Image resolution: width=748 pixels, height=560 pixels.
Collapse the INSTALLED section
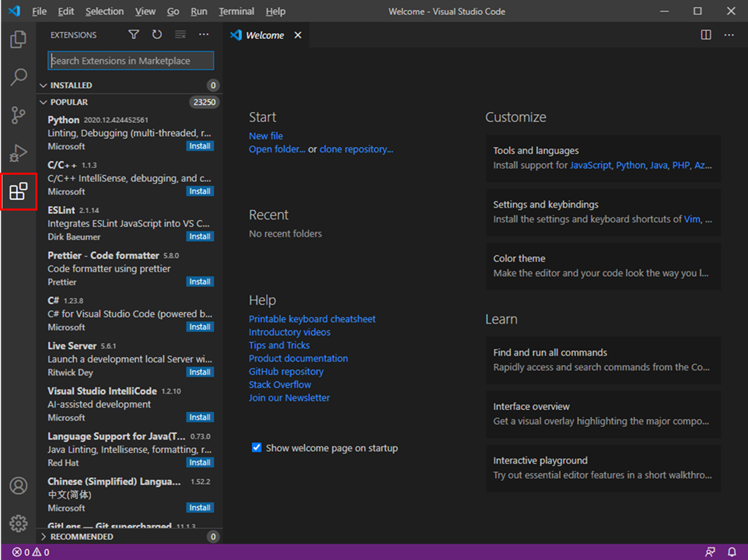click(44, 86)
